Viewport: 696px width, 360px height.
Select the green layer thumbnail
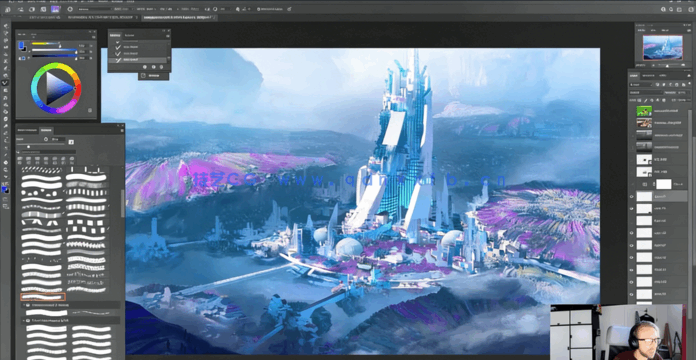coord(644,111)
